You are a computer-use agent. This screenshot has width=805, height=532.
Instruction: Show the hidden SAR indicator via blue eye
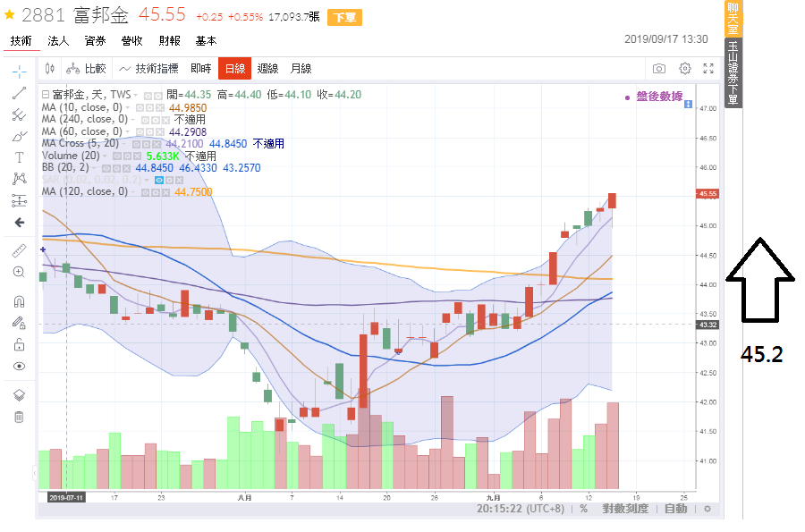pyautogui.click(x=159, y=180)
